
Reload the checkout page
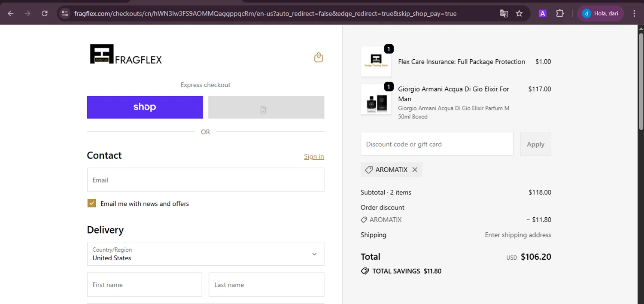pyautogui.click(x=44, y=13)
